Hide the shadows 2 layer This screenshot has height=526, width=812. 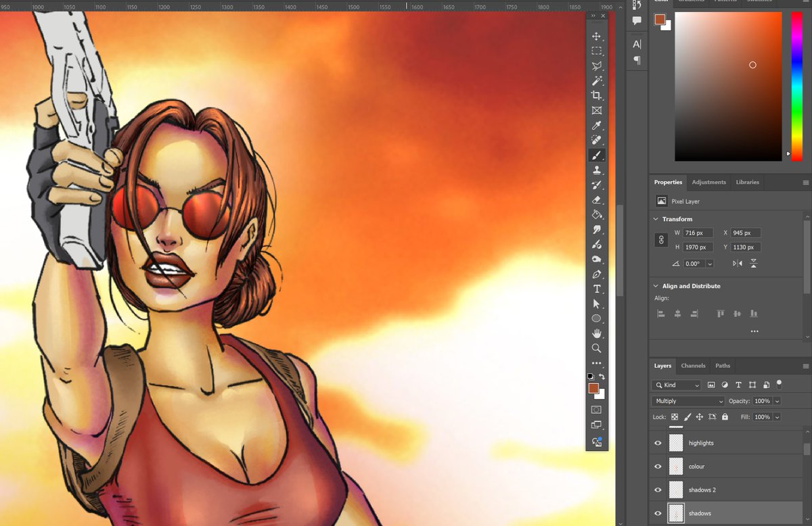[x=658, y=489]
